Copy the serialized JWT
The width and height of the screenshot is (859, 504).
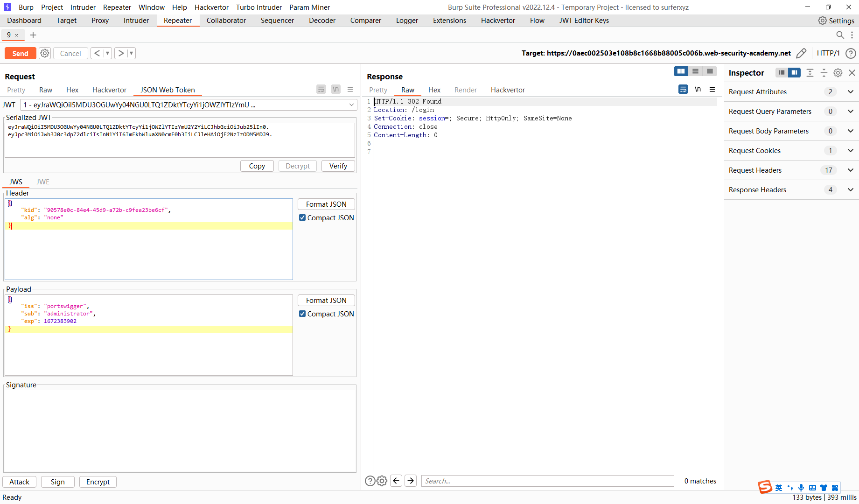[x=257, y=166]
